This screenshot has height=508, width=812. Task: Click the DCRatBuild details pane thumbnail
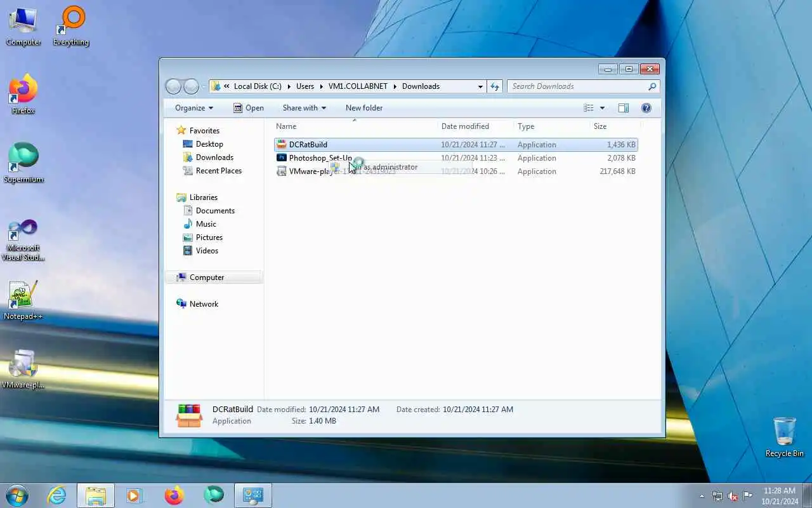pos(189,415)
